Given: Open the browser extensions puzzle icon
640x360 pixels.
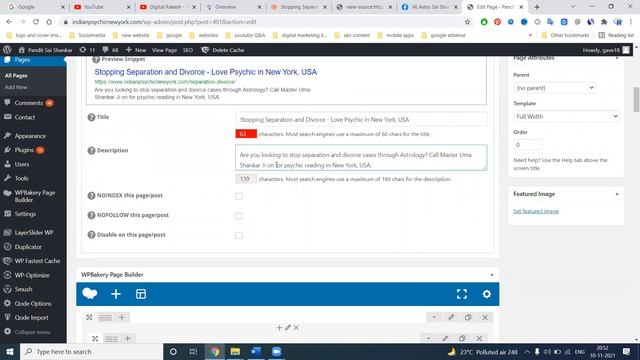Looking at the screenshot, I should (x=604, y=22).
